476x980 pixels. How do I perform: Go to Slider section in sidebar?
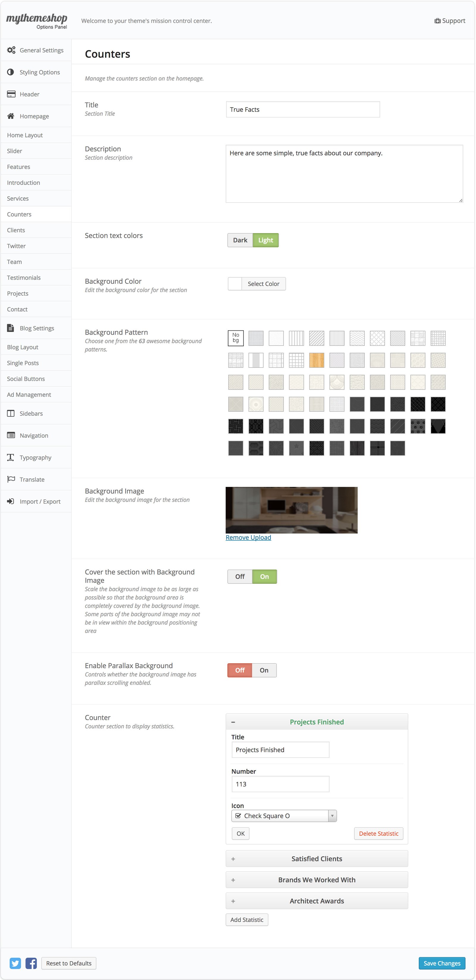(x=15, y=151)
